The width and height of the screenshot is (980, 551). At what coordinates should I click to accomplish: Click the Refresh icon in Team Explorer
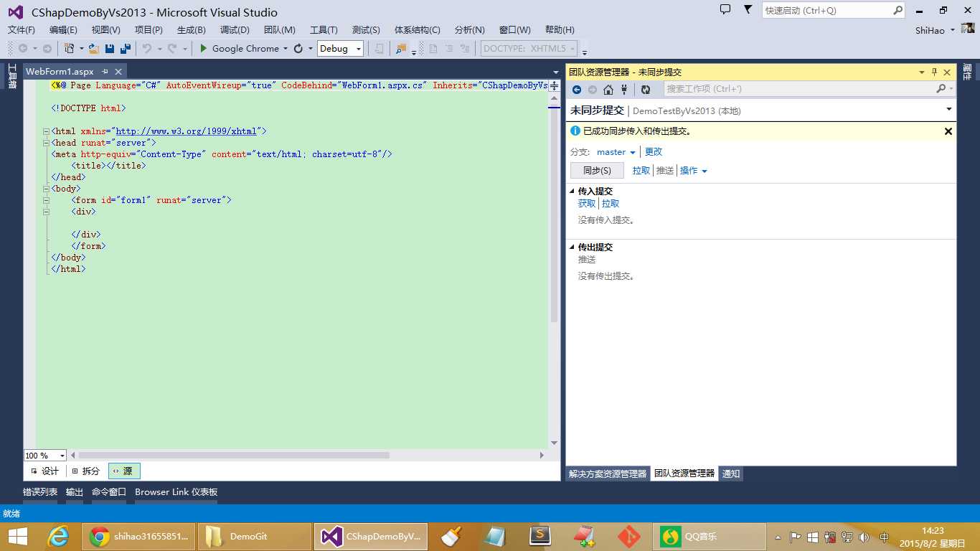click(x=646, y=90)
